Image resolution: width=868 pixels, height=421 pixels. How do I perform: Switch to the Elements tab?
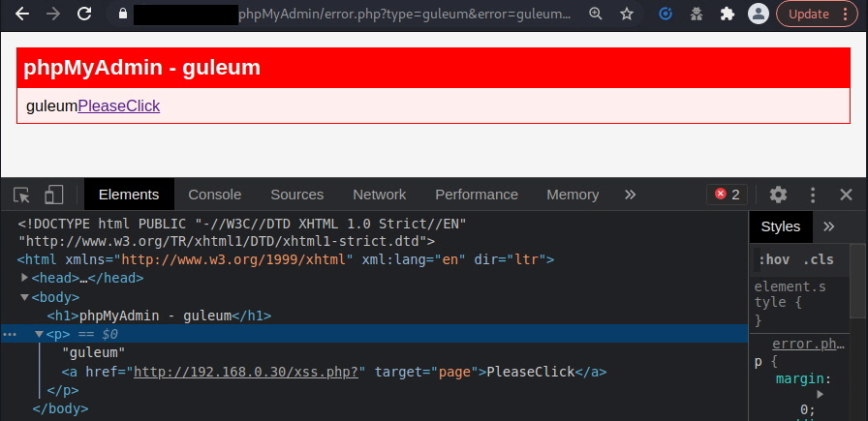(129, 195)
